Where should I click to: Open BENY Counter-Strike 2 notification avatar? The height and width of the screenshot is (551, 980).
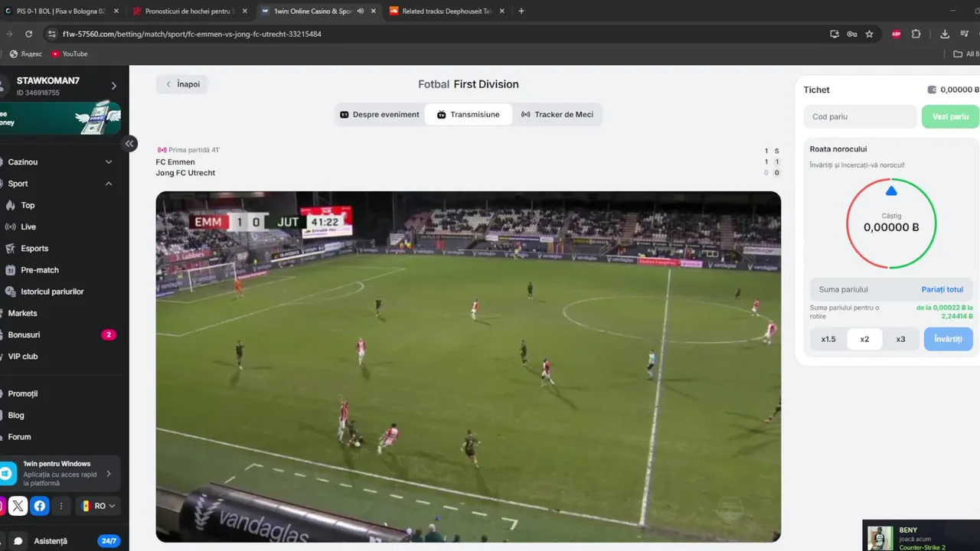880,537
